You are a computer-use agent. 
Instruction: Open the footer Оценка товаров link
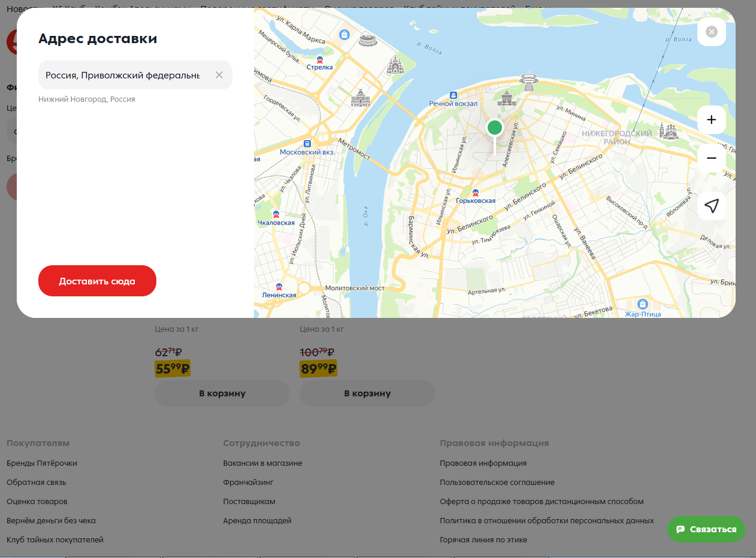(37, 502)
